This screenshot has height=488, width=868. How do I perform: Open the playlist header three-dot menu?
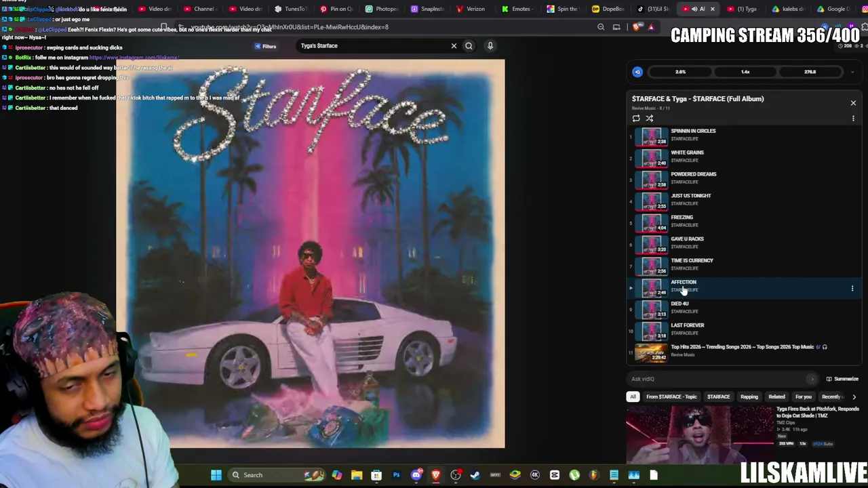pos(853,118)
